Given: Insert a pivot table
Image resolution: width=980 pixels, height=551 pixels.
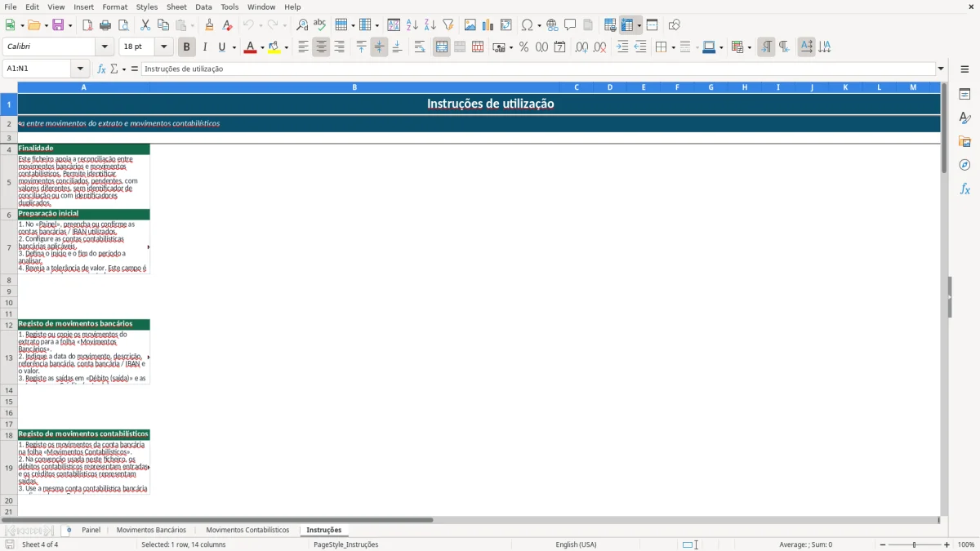Looking at the screenshot, I should point(506,25).
